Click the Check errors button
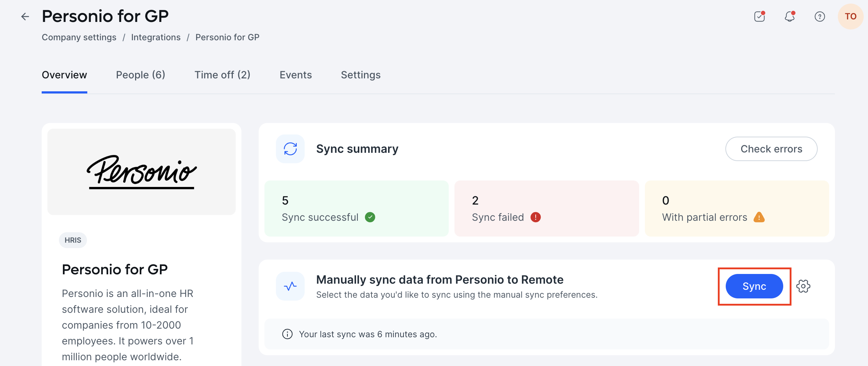 pyautogui.click(x=771, y=149)
